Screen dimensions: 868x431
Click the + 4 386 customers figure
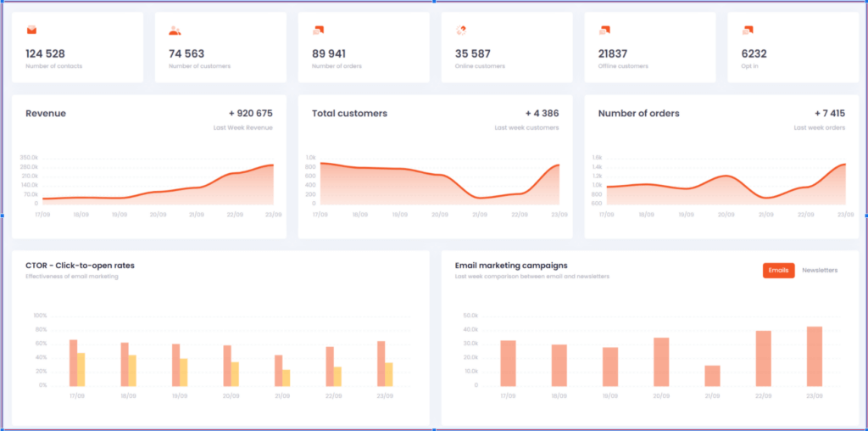point(542,114)
